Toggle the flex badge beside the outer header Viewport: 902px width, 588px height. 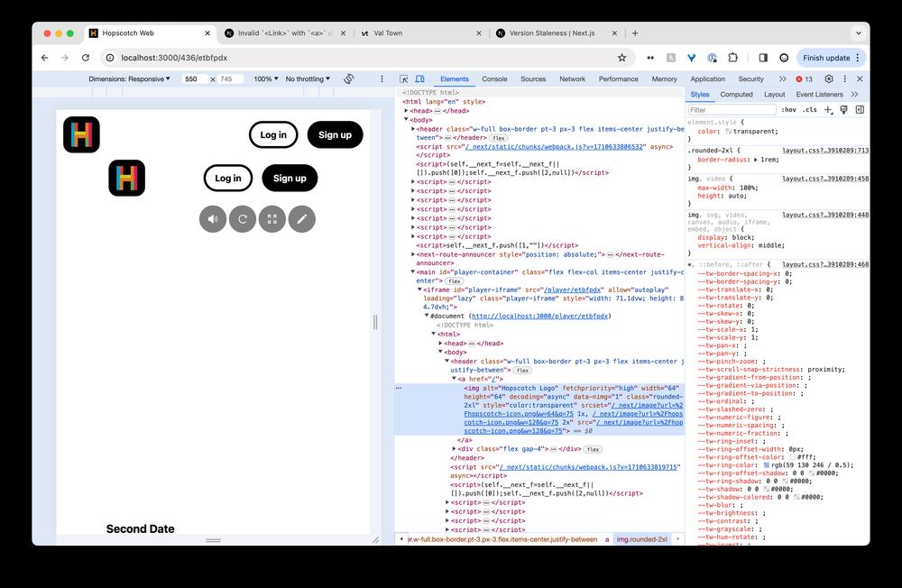[499, 138]
